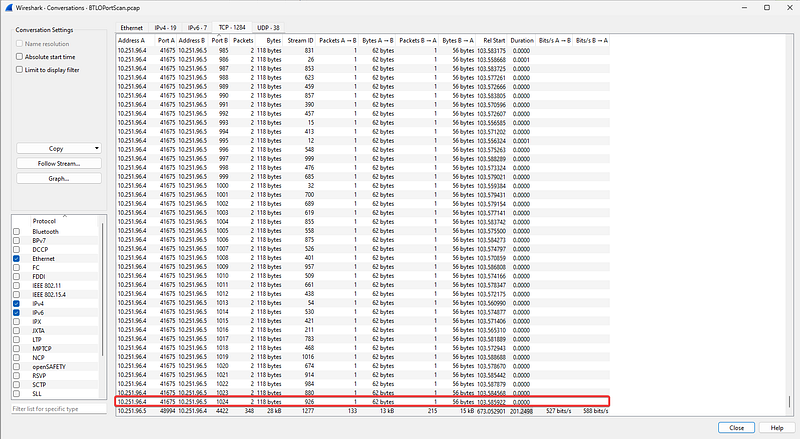
Task: Check the DCCP protocol box
Action: click(16, 250)
